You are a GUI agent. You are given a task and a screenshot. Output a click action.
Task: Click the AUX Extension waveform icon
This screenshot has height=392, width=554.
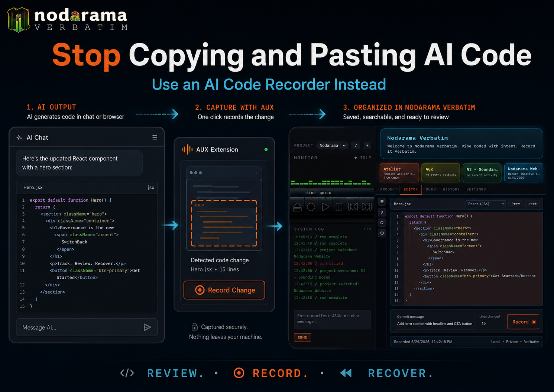pos(187,149)
